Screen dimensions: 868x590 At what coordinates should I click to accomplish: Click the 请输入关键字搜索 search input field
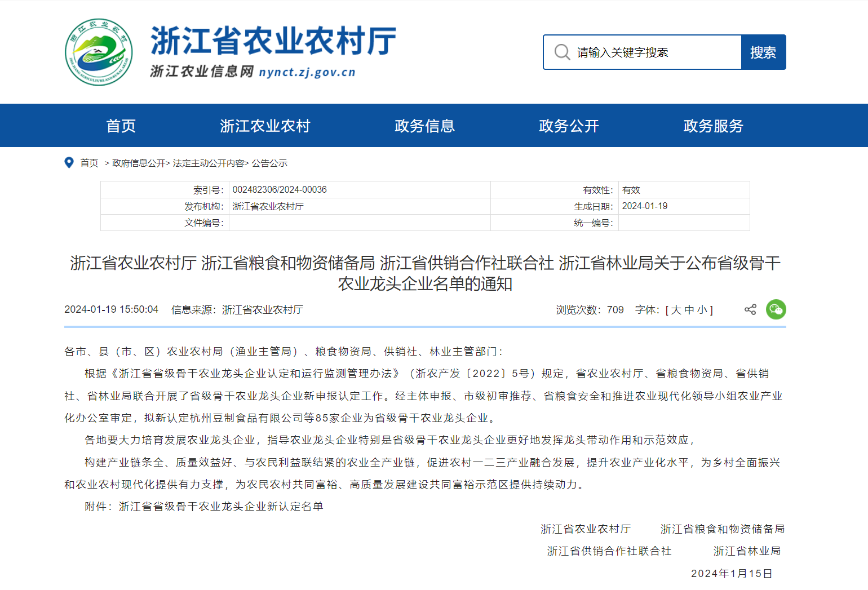643,52
